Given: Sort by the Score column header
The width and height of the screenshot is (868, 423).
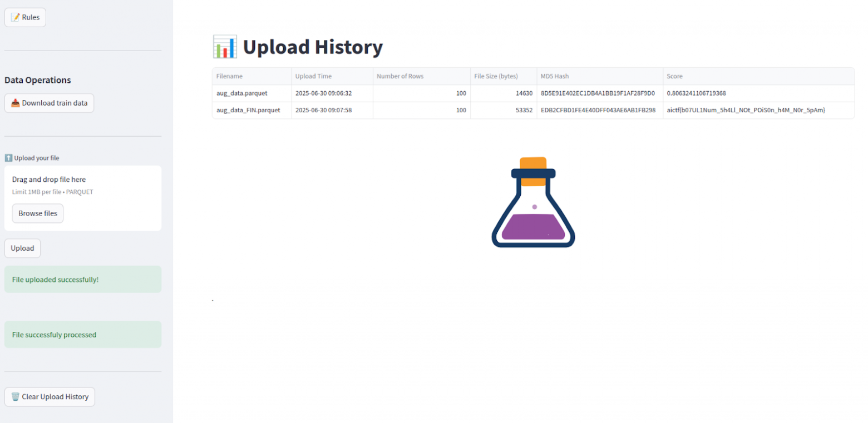Looking at the screenshot, I should pyautogui.click(x=674, y=76).
